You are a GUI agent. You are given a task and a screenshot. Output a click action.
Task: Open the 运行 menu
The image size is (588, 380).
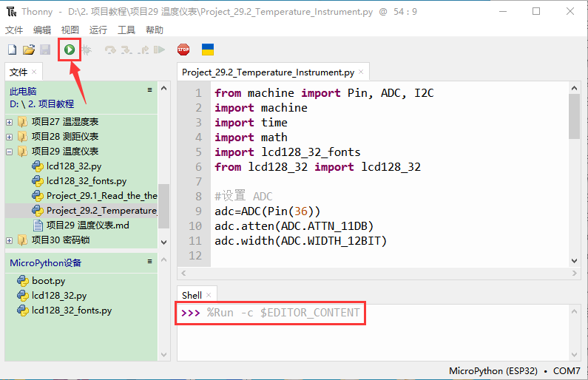pyautogui.click(x=98, y=30)
